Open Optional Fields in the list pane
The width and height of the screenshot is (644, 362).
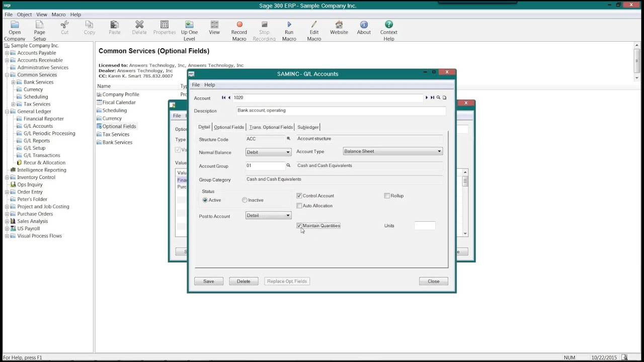point(116,126)
